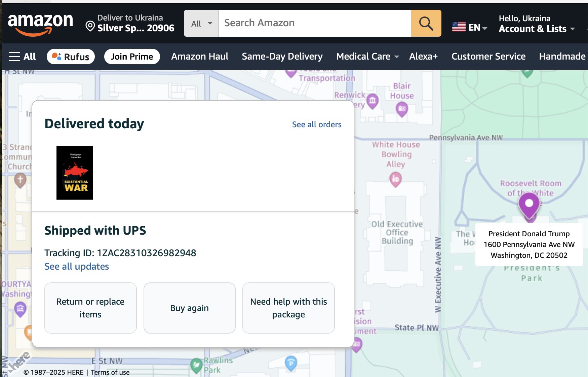Click Return or replace items button

click(x=90, y=308)
